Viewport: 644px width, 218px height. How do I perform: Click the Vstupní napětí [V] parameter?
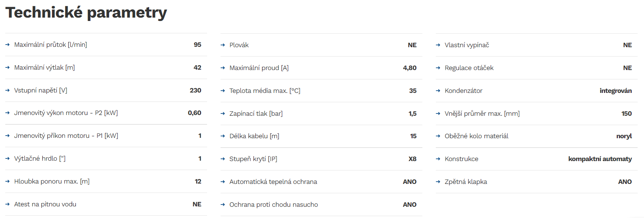41,90
